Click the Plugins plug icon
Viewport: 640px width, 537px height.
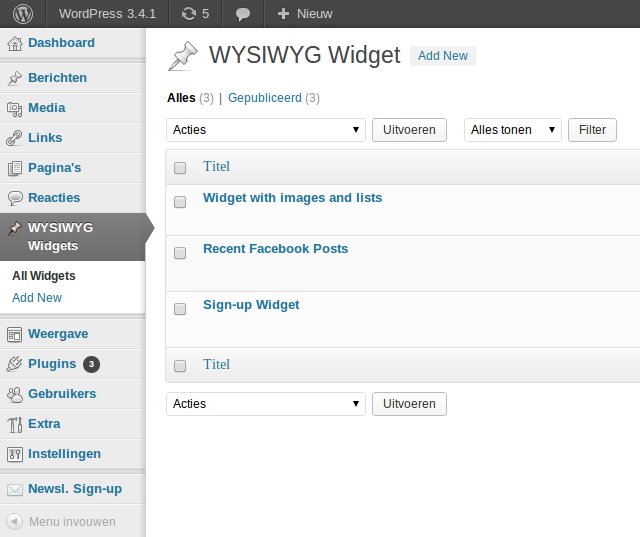(x=15, y=364)
